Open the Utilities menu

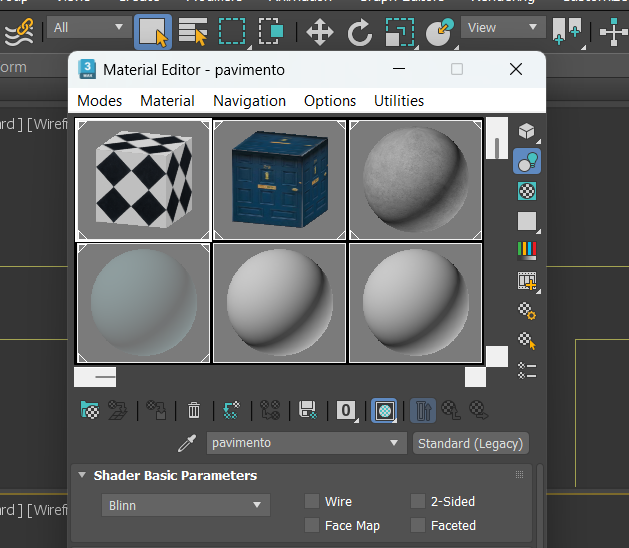point(399,101)
